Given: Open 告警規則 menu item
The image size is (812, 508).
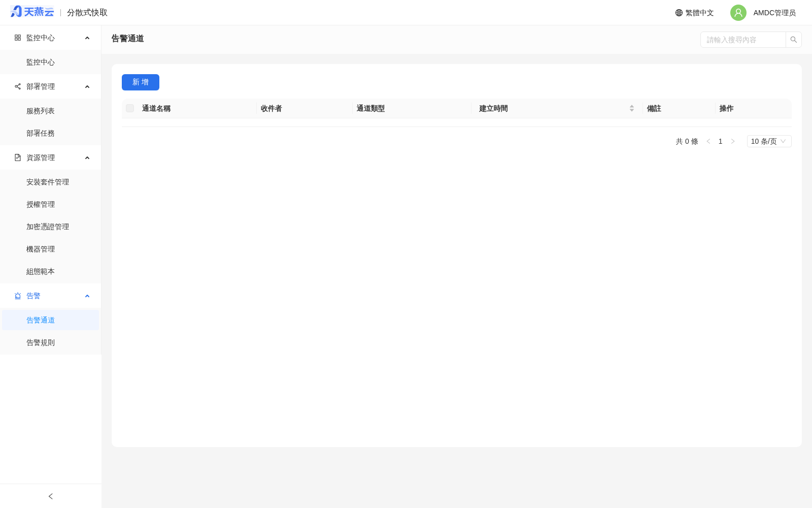Looking at the screenshot, I should pos(51,342).
